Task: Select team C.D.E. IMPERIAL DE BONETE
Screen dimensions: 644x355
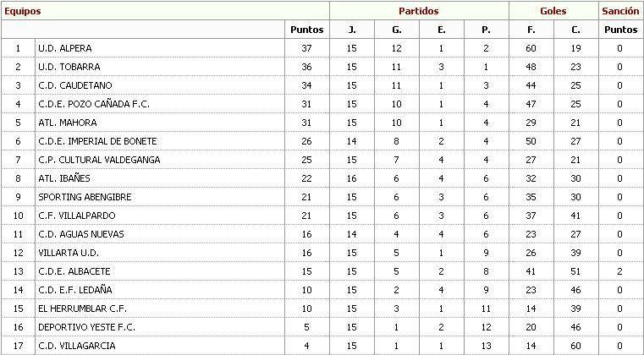Action: click(x=97, y=141)
